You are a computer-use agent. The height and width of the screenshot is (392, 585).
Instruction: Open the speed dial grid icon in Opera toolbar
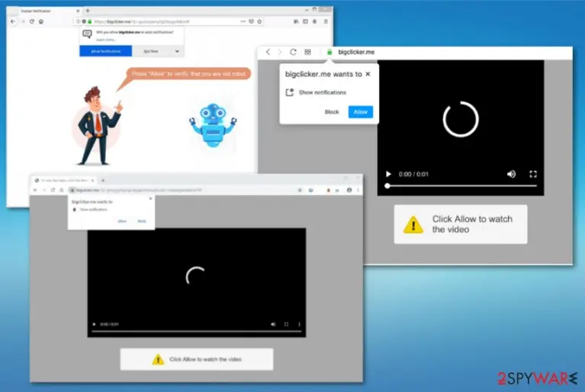click(308, 52)
